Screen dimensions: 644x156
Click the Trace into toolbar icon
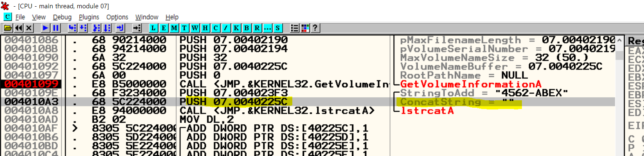pos(96,28)
